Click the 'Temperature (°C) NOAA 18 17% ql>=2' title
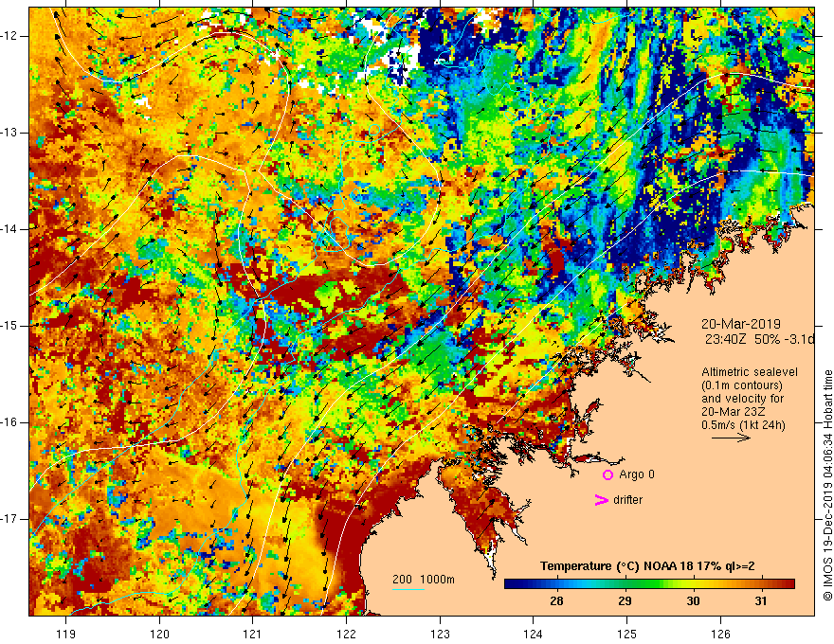This screenshot has width=834, height=644. tap(647, 566)
